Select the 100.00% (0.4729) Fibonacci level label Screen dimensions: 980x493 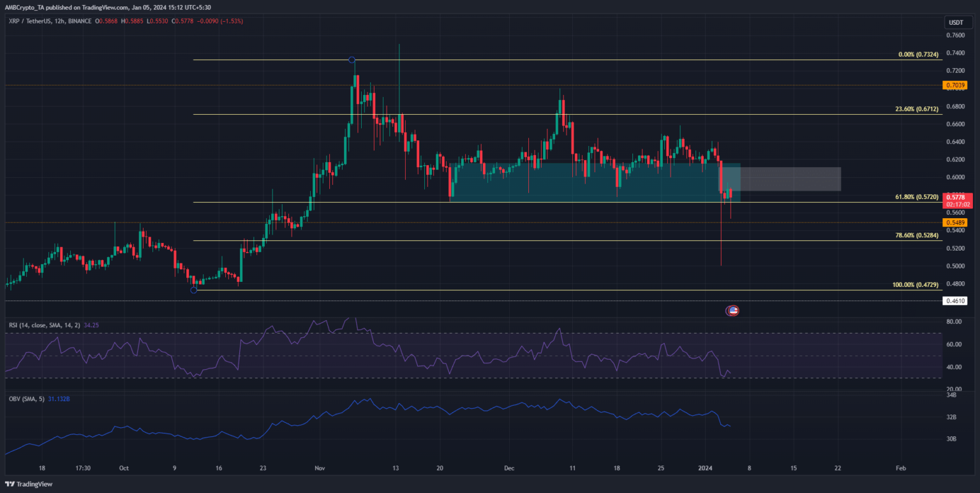(x=914, y=284)
